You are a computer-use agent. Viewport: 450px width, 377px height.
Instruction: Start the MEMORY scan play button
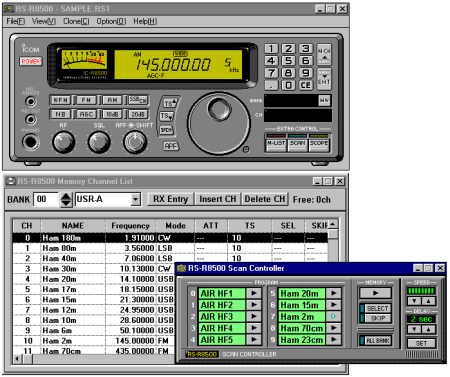tap(375, 293)
